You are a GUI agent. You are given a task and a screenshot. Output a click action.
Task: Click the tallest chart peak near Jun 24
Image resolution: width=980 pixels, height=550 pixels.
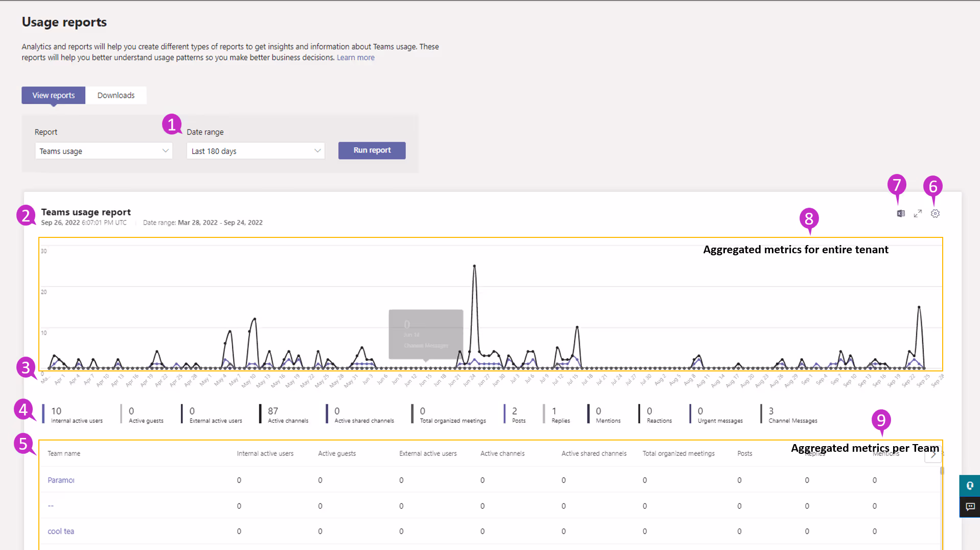click(x=474, y=266)
